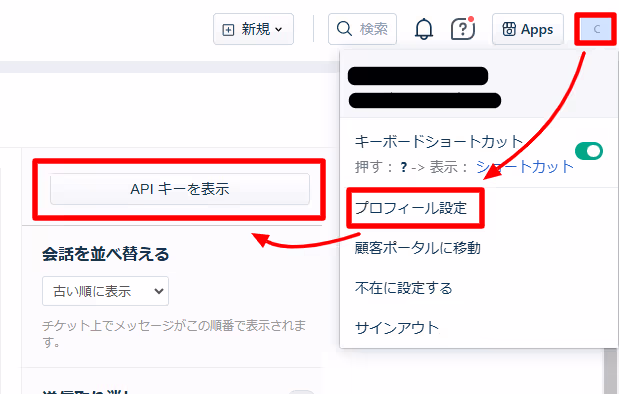Click サインアウト to sign out
The height and width of the screenshot is (394, 619).
(x=397, y=328)
